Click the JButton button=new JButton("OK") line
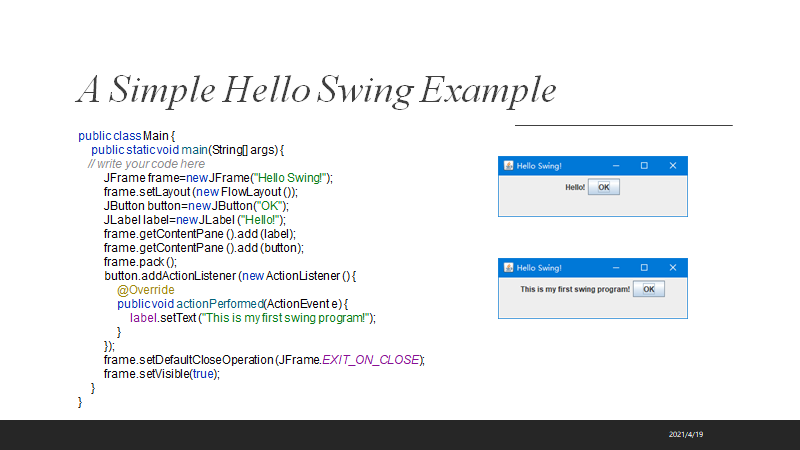Viewport: 800px width, 450px height. 196,206
